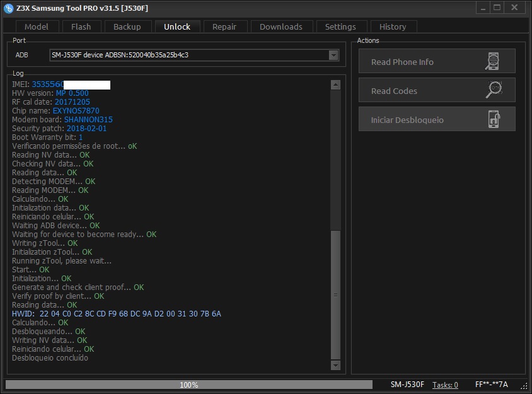Image resolution: width=532 pixels, height=394 pixels.
Task: Switch to the Settings tab
Action: coord(340,27)
